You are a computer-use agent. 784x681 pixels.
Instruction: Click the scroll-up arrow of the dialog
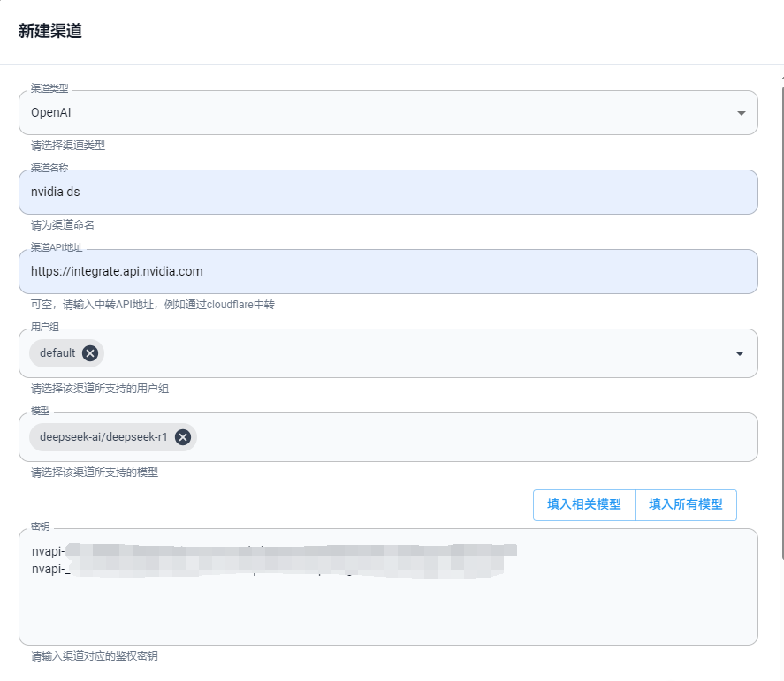pos(781,78)
